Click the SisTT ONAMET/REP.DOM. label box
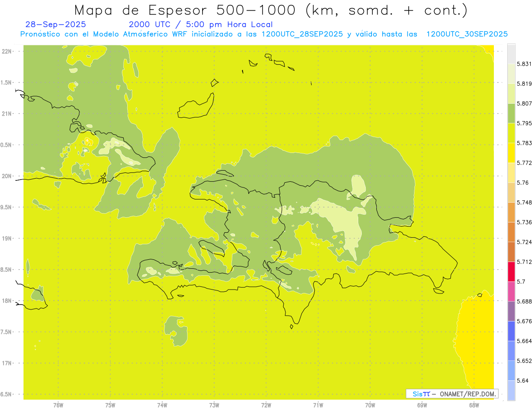Screen dimensions: 532x411 (452, 394)
